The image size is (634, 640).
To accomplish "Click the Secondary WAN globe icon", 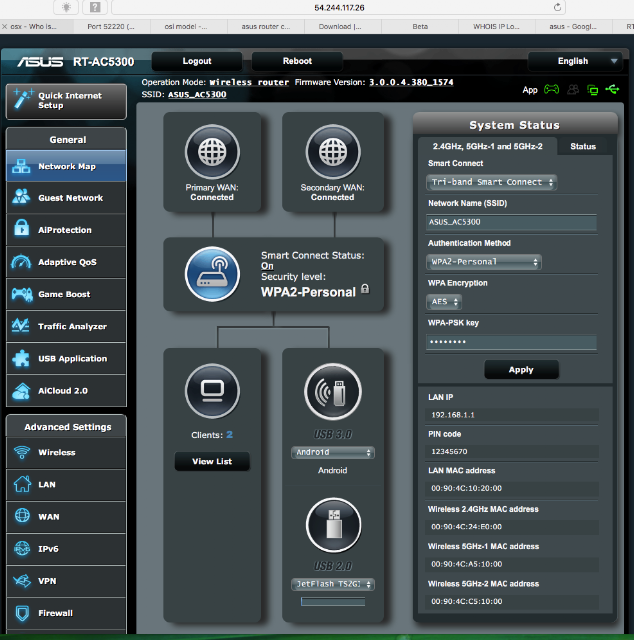I will [333, 152].
